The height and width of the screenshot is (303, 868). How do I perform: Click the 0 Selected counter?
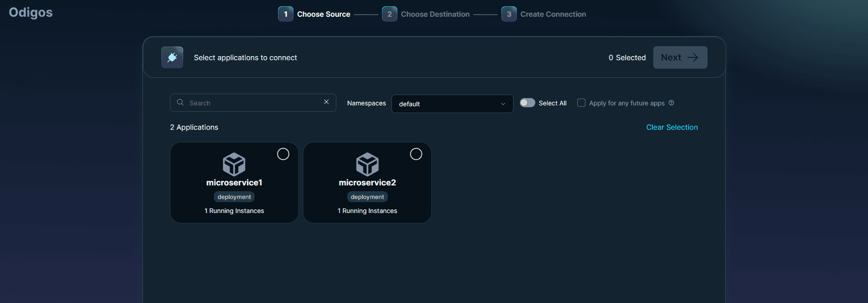click(627, 57)
